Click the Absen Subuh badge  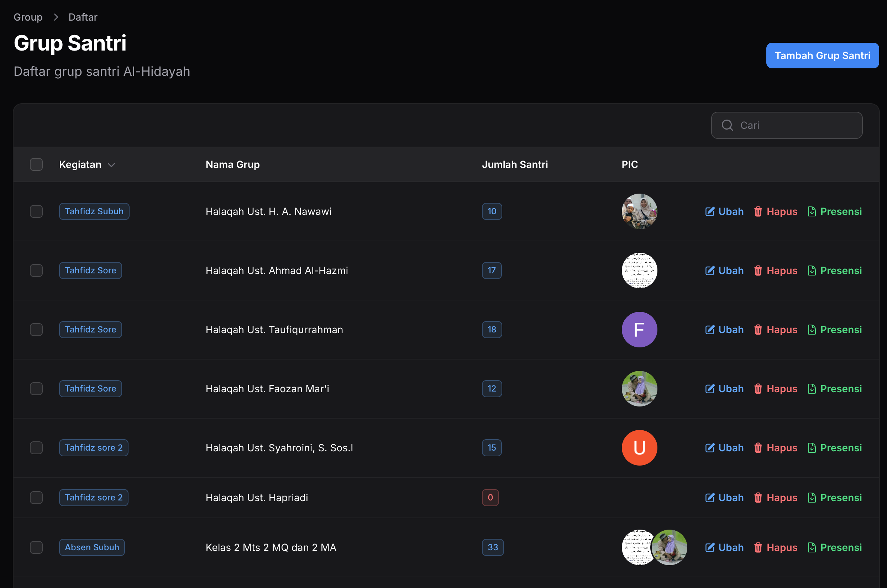[x=92, y=547]
